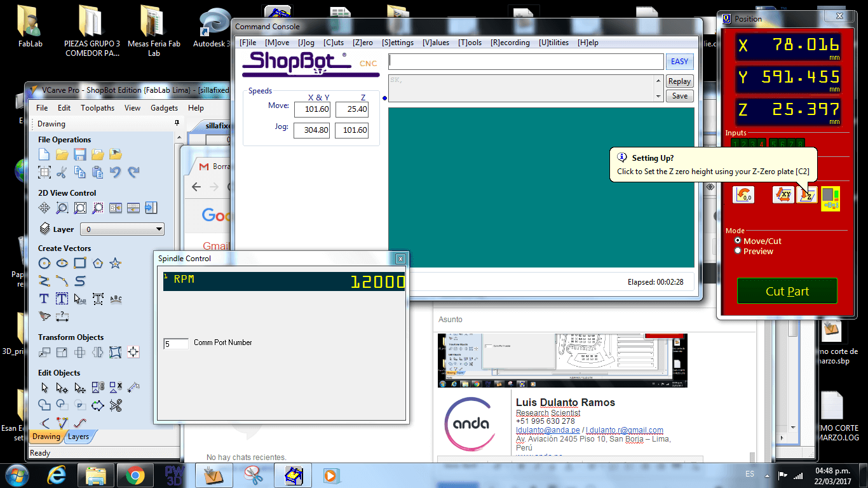Click the l.dulanto.r@gmail.com email link
This screenshot has height=488, width=868.
click(625, 430)
